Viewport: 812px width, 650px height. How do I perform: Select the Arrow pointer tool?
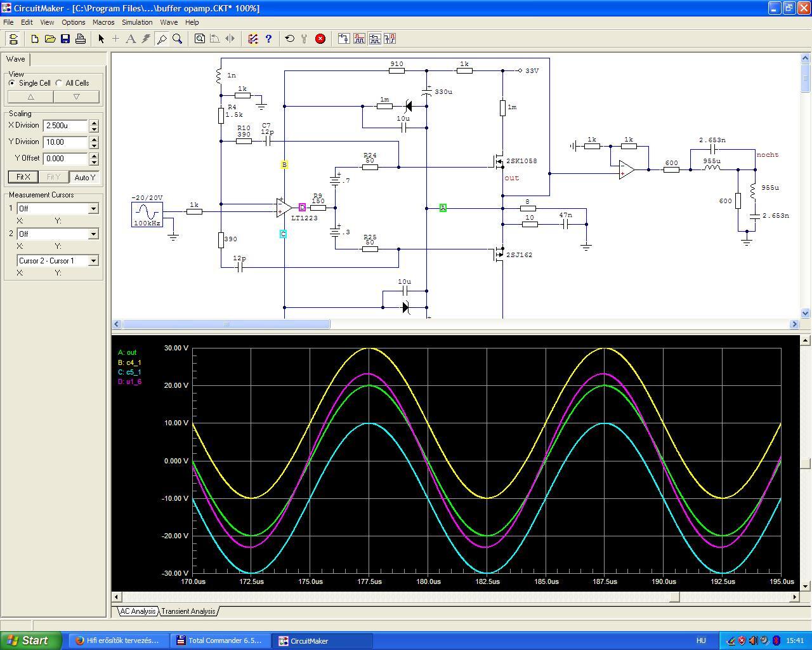click(101, 39)
